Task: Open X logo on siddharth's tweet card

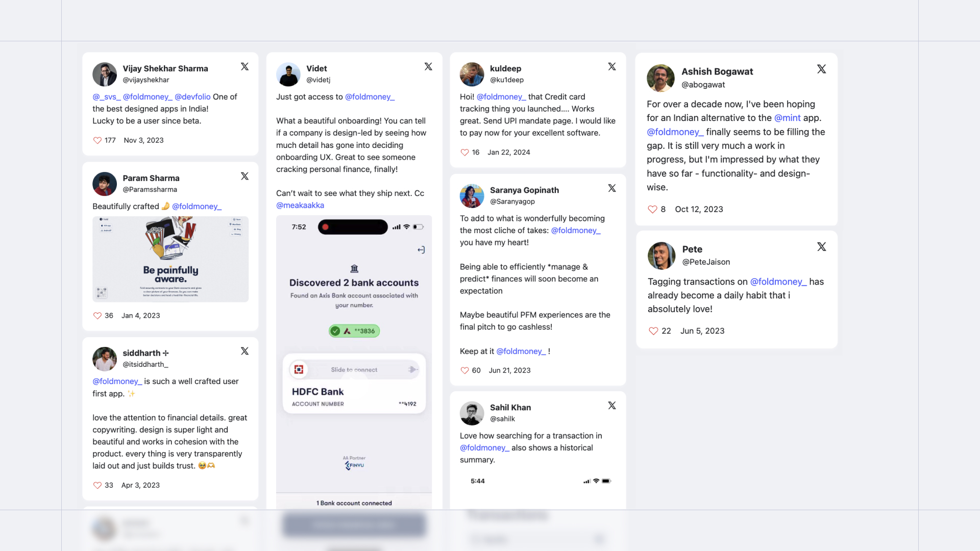Action: tap(245, 351)
